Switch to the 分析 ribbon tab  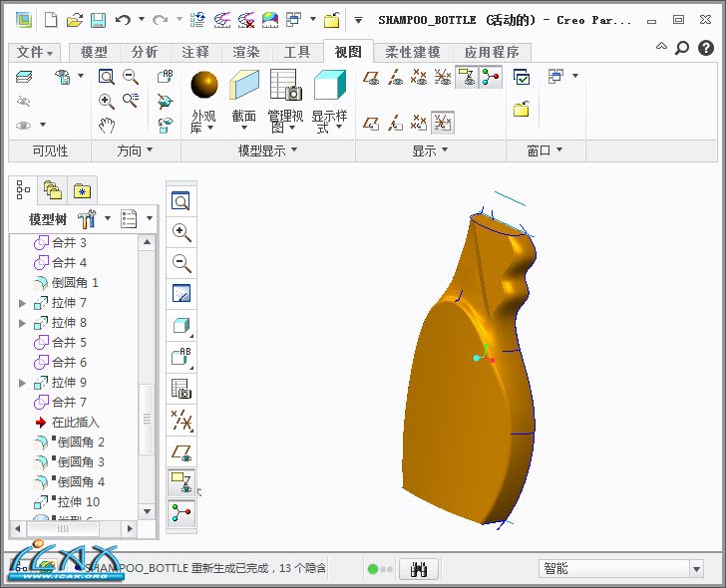145,53
